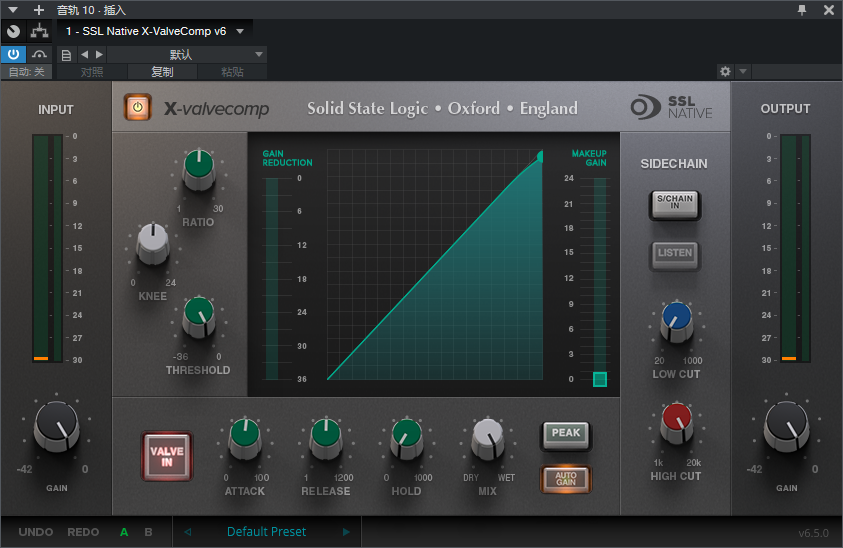Toggle the X-ValveComp power bypass button
Screen dimensions: 843x548
pos(138,107)
